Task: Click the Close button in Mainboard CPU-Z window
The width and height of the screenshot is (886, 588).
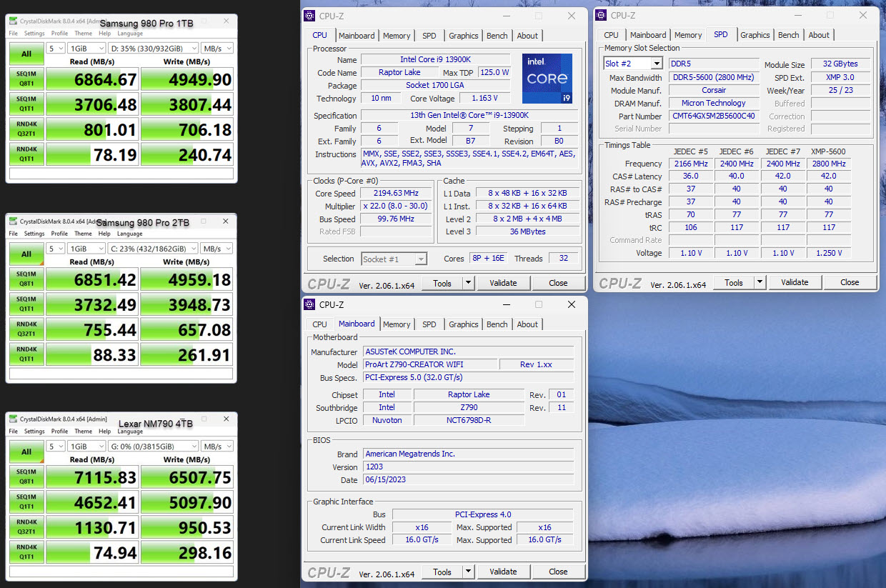Action: point(558,572)
